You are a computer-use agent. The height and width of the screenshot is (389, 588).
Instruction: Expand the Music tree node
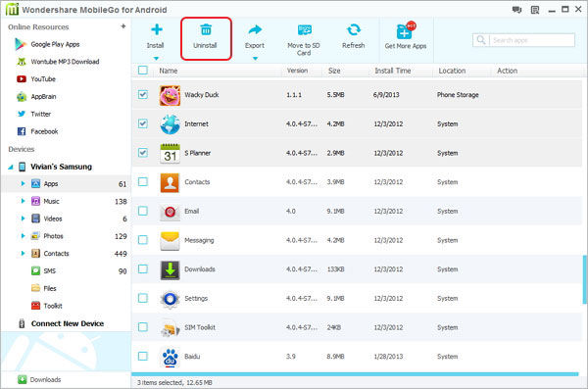[x=23, y=201]
